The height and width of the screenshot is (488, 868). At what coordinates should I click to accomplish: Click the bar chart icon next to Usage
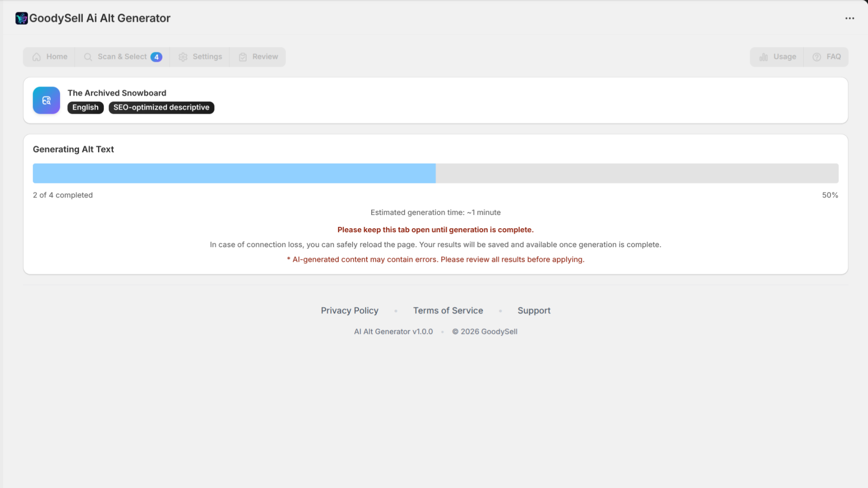(x=764, y=57)
